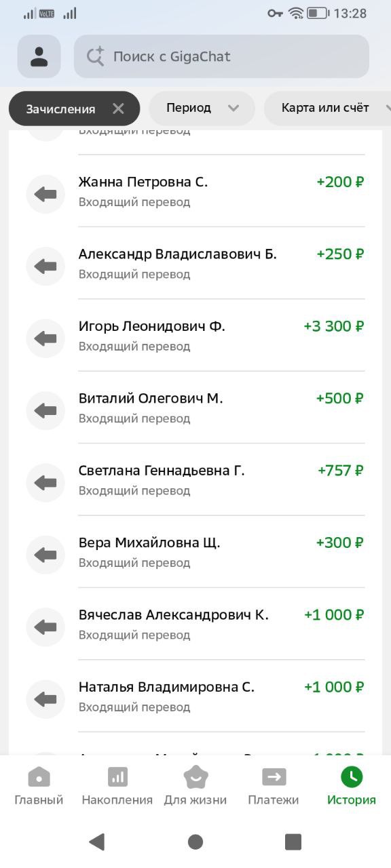Open Вячеслав Александрович К. transaction
The image size is (391, 868).
tap(195, 625)
